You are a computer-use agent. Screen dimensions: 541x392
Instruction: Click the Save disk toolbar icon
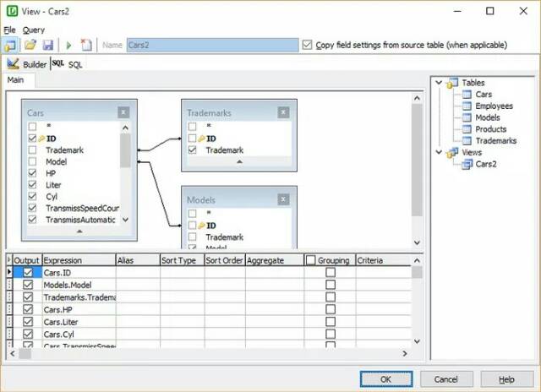(x=47, y=45)
